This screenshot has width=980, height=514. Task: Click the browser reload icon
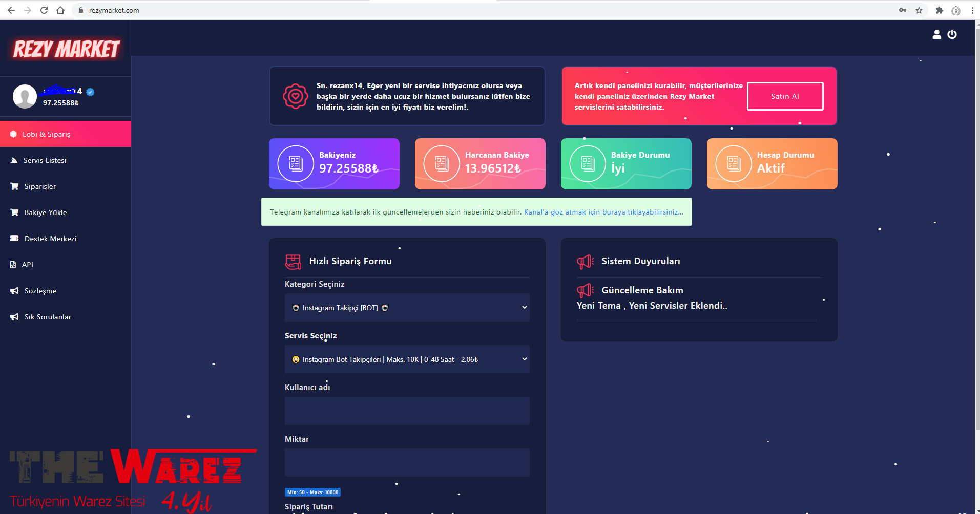(44, 10)
